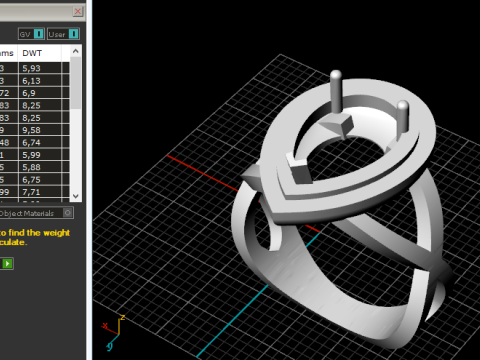Select the 6,13 DWT value cell
Image resolution: width=480 pixels, height=360 pixels.
pos(40,81)
